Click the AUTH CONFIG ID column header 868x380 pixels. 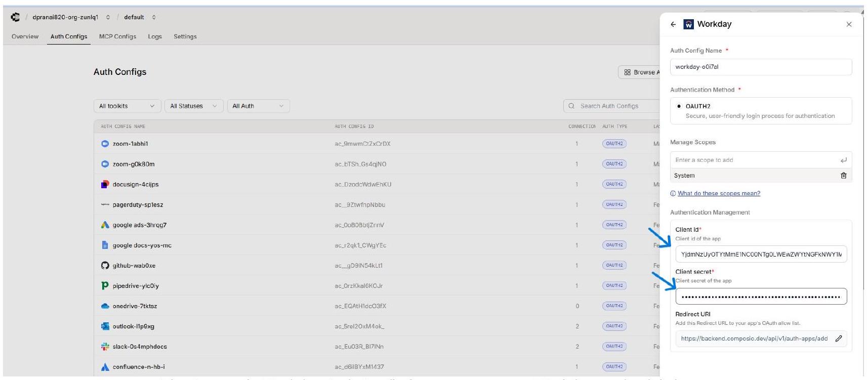pos(354,126)
